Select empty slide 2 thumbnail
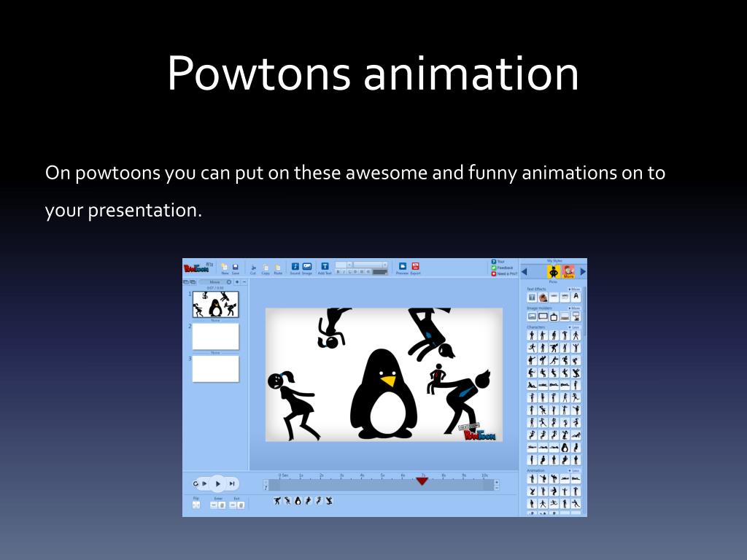Screen dimensions: 747x560 coord(215,337)
